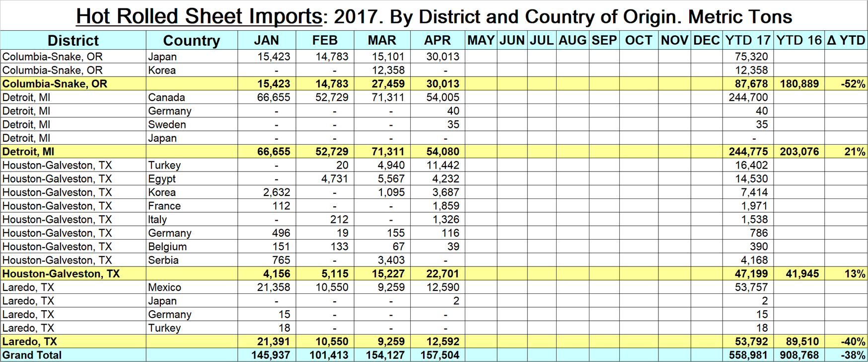Click the yellow Laredo, TX subtotal row label

coord(30,342)
